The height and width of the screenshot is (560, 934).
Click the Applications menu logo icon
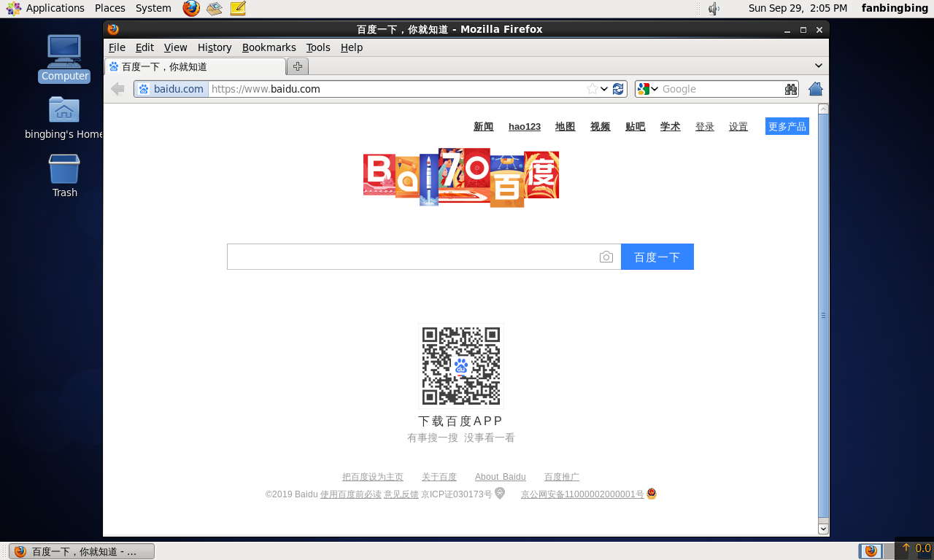pos(14,8)
